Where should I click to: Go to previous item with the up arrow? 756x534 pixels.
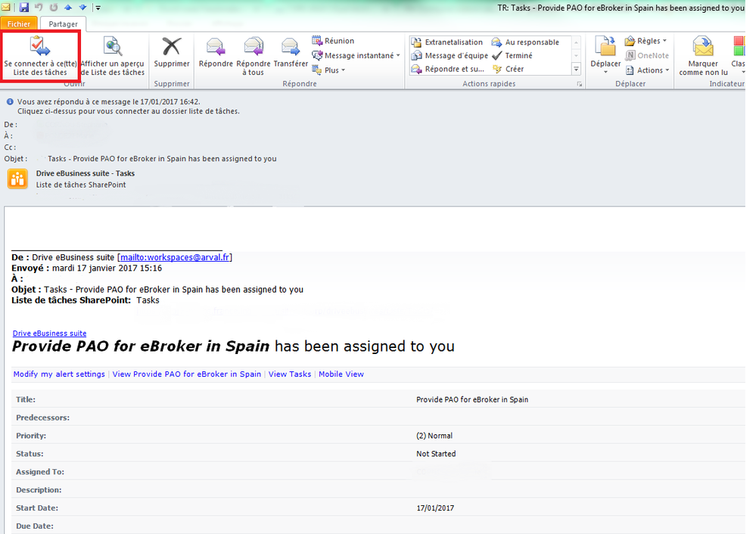(x=68, y=8)
